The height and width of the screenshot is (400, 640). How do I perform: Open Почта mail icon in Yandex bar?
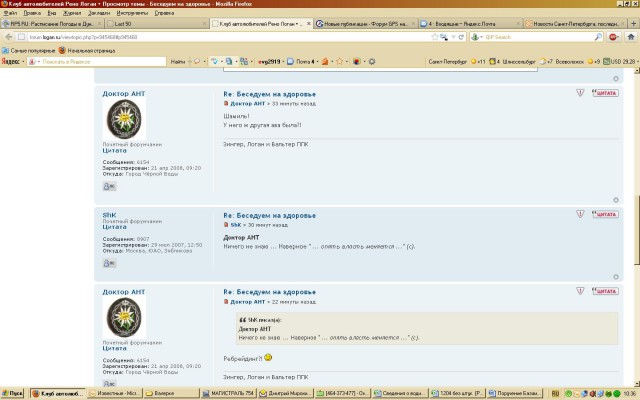[x=290, y=62]
